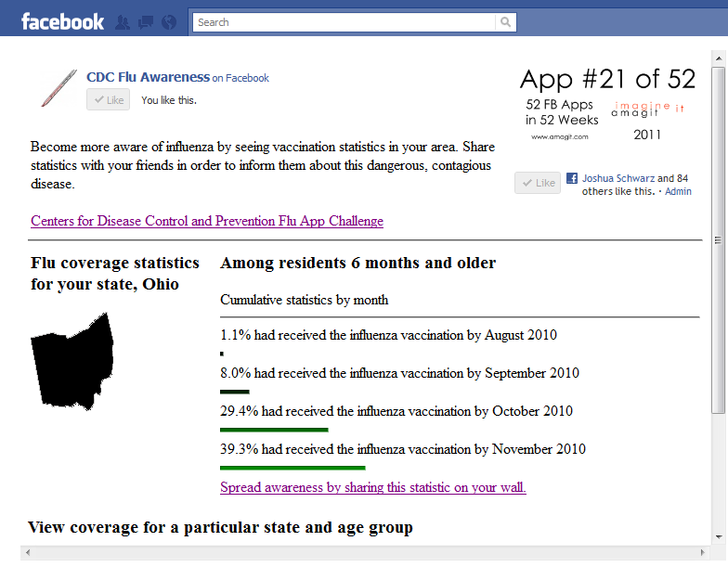Open the notifications globe icon
The width and height of the screenshot is (728, 567).
pyautogui.click(x=169, y=22)
